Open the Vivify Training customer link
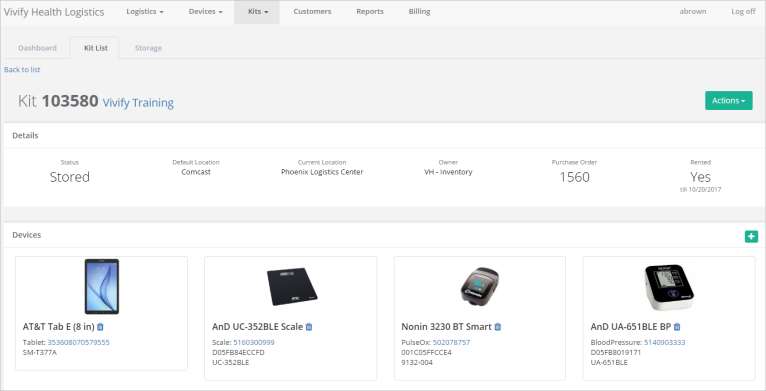The height and width of the screenshot is (391, 766). [138, 103]
